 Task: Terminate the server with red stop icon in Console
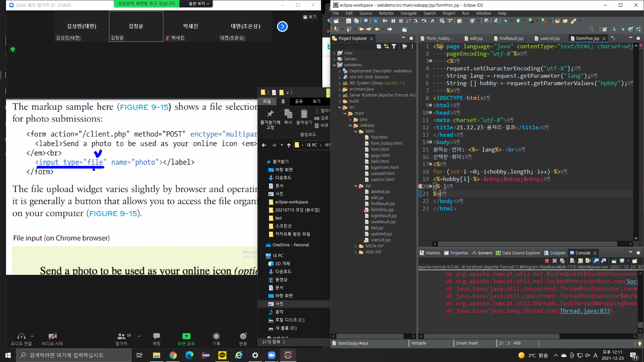[547, 261]
